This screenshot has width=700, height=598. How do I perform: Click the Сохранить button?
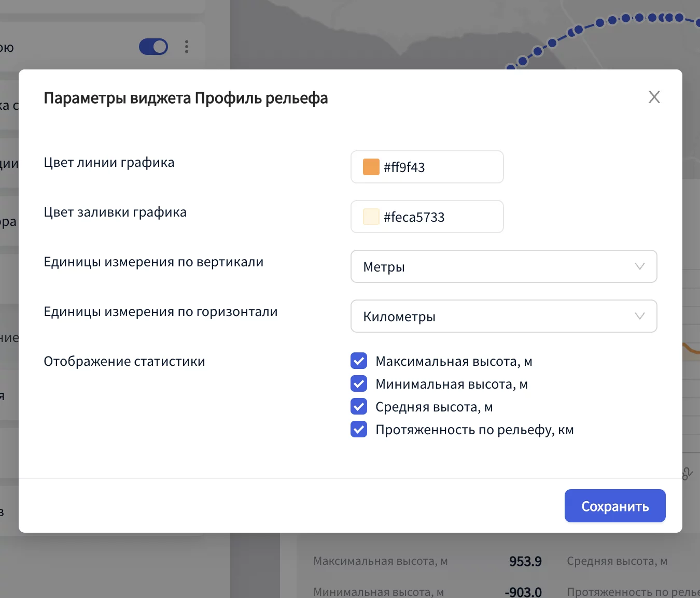[614, 506]
